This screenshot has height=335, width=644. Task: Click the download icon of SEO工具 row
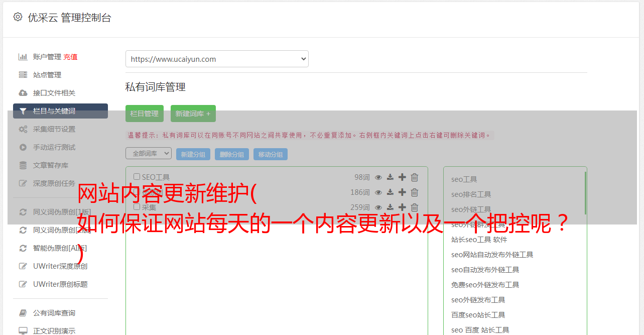(x=390, y=177)
